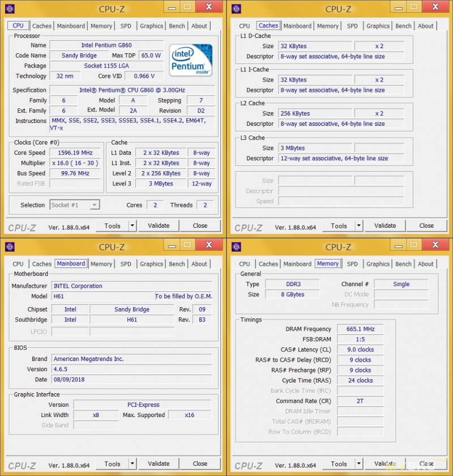Click the Close button at the bottom of the CPU window

[200, 226]
